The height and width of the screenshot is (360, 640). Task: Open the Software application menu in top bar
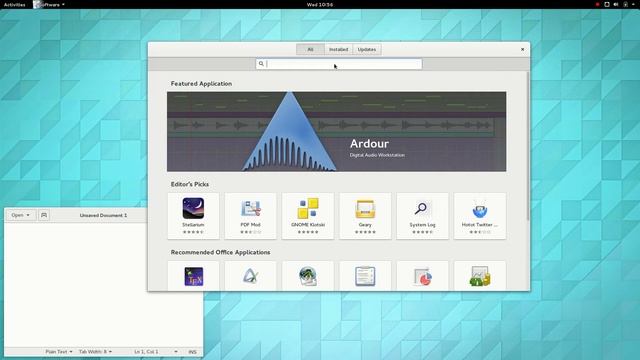(49, 4)
